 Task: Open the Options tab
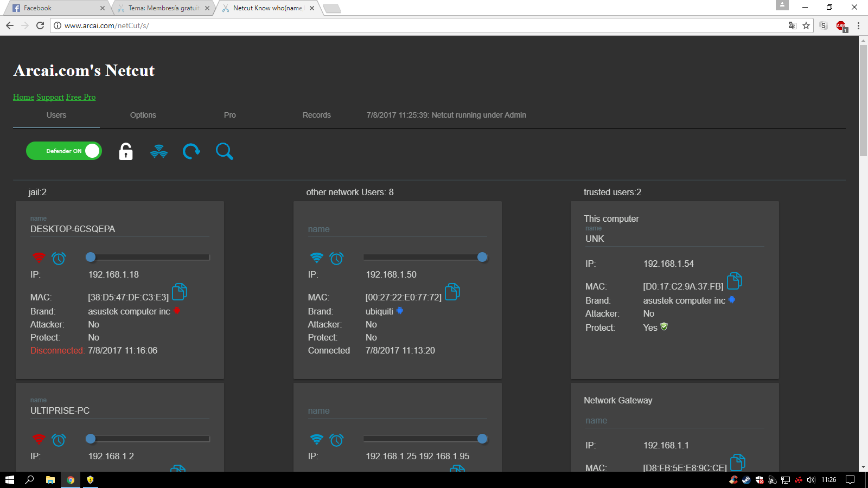tap(143, 115)
